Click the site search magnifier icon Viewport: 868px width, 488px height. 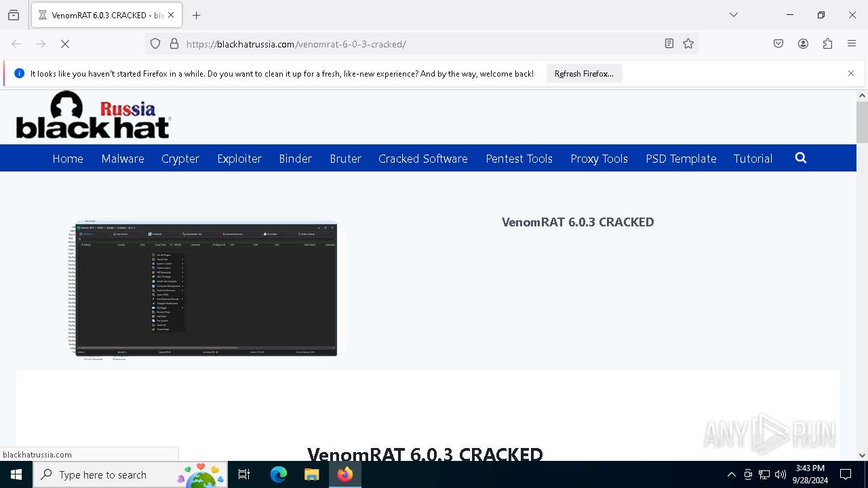pos(801,158)
